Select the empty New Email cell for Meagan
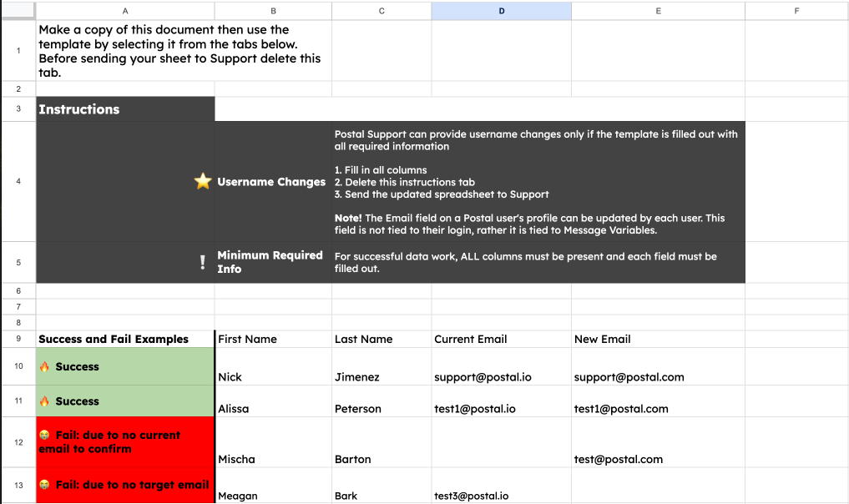The height and width of the screenshot is (504, 849). (657, 486)
